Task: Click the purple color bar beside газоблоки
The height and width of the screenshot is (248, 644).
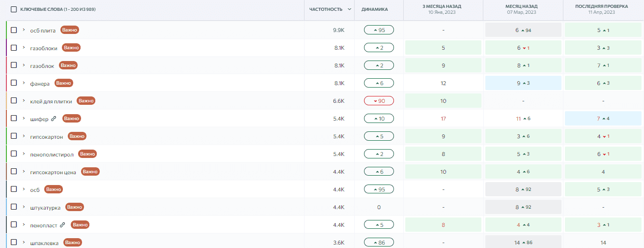Action: coord(6,48)
